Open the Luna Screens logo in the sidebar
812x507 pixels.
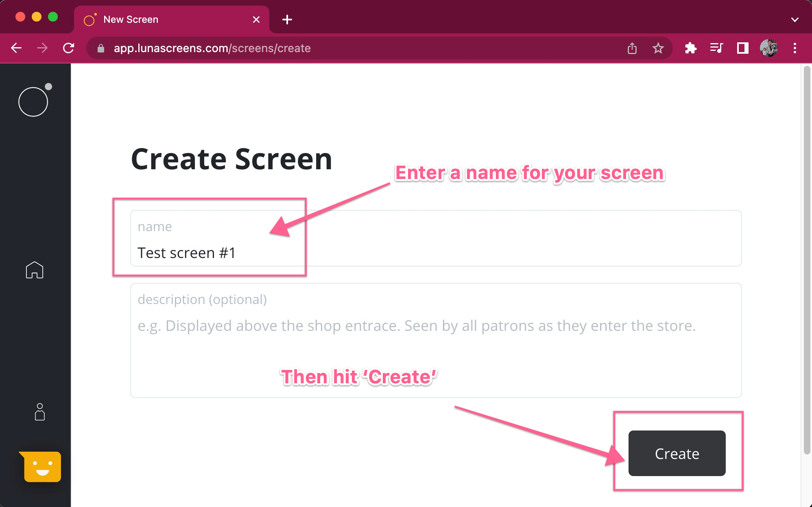coord(33,101)
